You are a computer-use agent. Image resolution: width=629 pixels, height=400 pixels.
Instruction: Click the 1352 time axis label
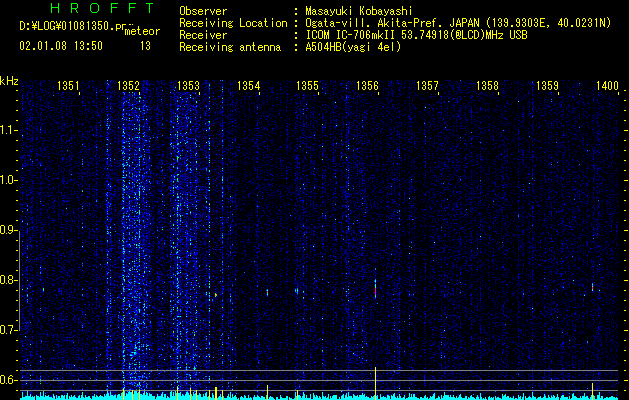128,86
